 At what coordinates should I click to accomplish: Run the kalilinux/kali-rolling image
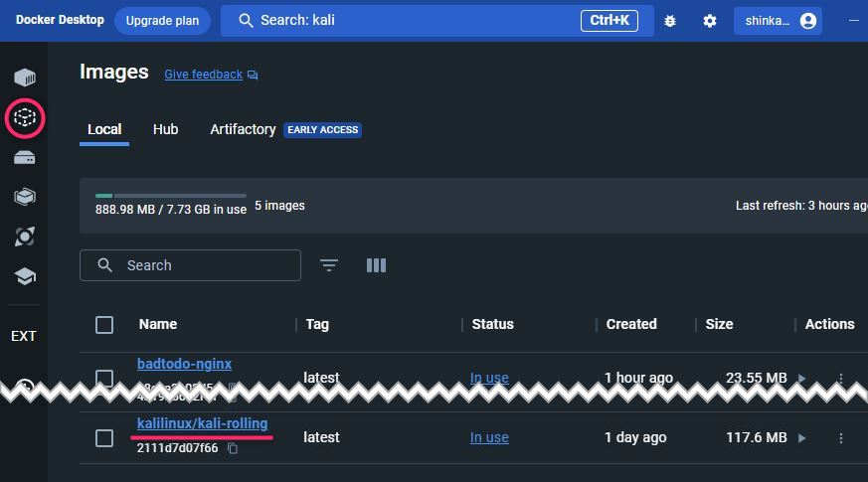(x=801, y=438)
